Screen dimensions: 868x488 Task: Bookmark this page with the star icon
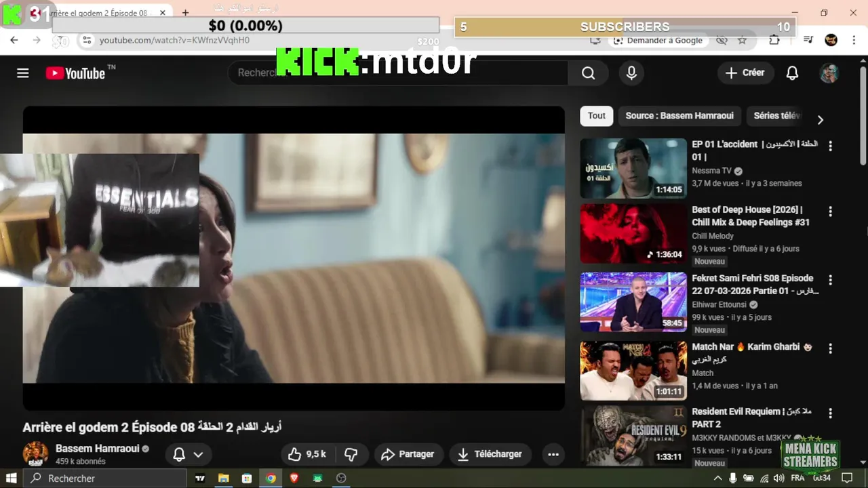click(x=742, y=41)
